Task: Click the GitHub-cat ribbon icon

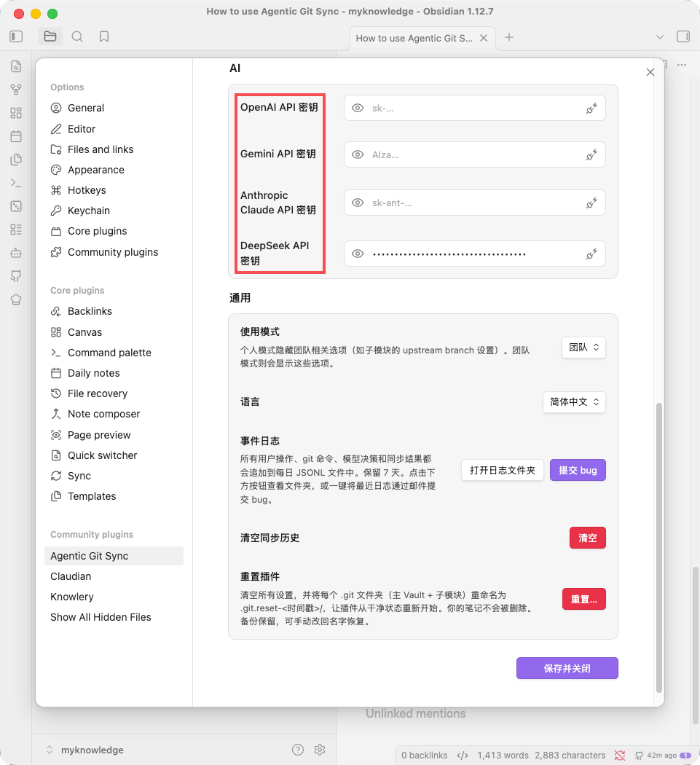Action: pyautogui.click(x=16, y=276)
